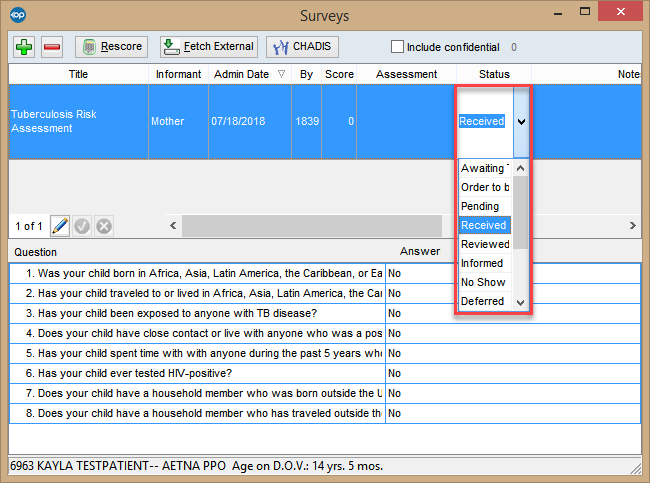Screen dimensions: 650x483
Task: Click the Fetch External button
Action: (x=209, y=46)
